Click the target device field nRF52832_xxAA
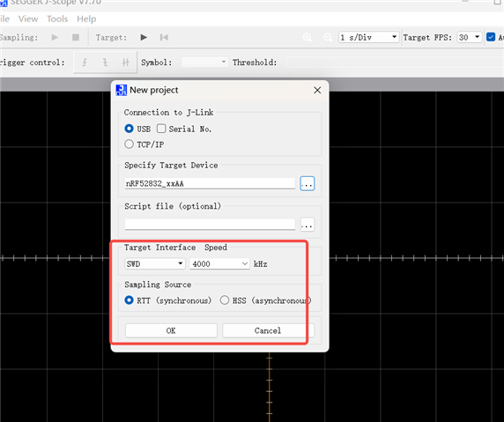 pos(210,183)
